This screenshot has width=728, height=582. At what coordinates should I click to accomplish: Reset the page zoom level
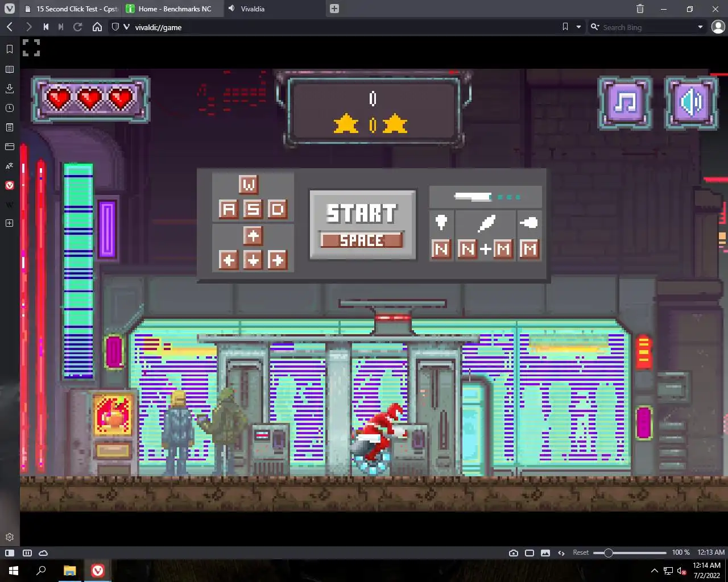pos(581,552)
